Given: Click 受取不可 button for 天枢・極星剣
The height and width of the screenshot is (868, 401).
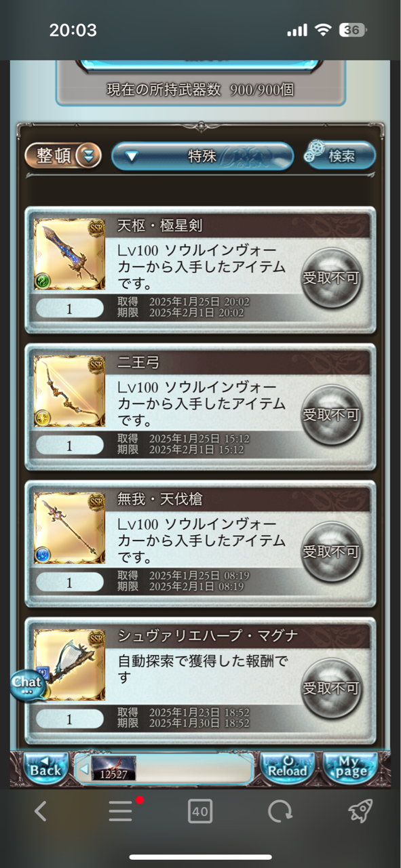Looking at the screenshot, I should [331, 278].
